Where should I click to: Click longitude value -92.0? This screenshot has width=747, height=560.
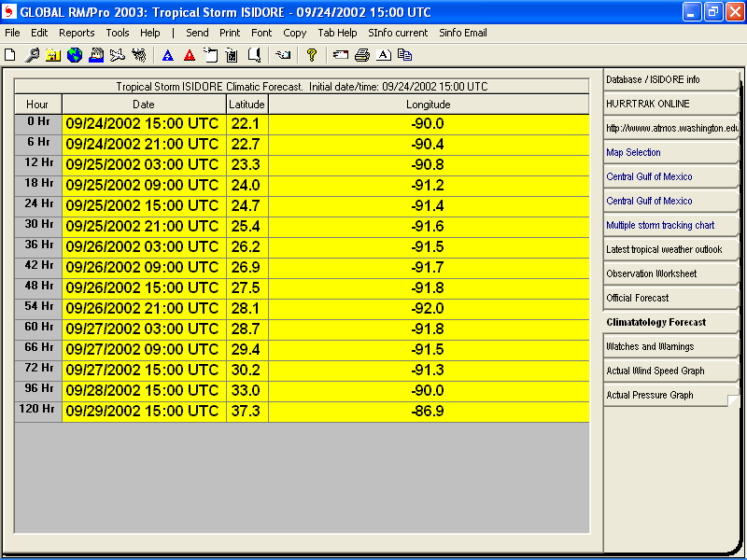(429, 309)
